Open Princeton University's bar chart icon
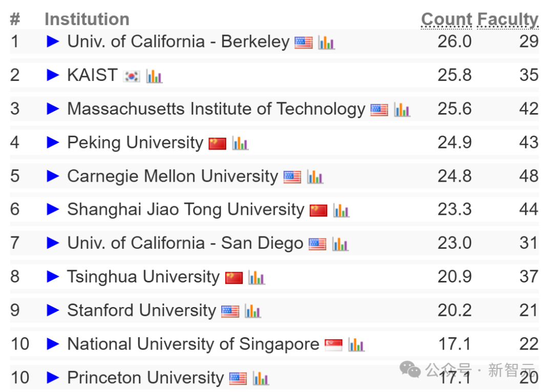 click(262, 378)
